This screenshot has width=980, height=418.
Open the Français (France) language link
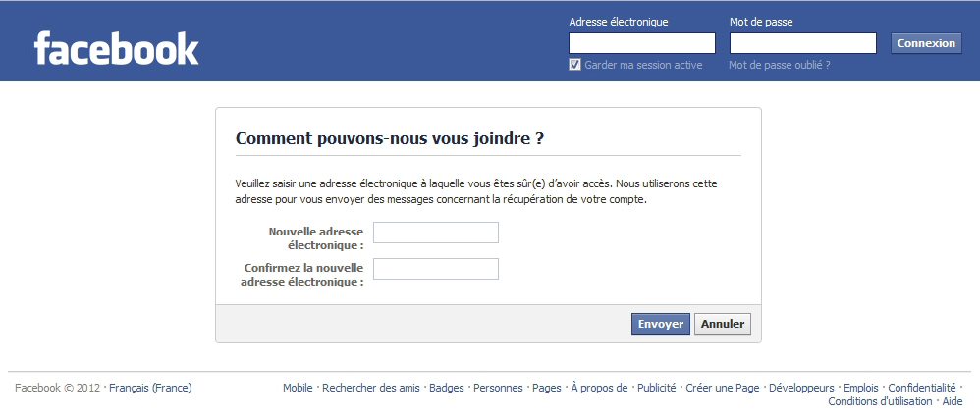tap(150, 388)
